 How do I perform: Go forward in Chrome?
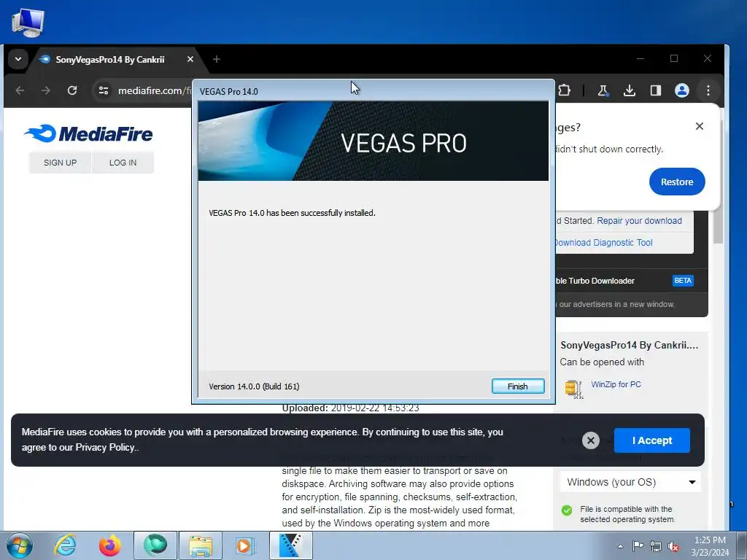(x=46, y=90)
